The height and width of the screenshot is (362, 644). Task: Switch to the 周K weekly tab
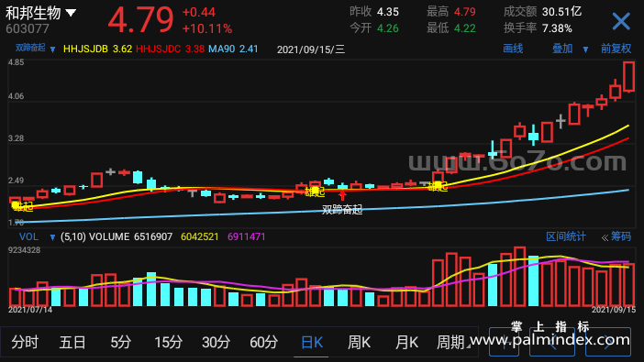coord(359,342)
